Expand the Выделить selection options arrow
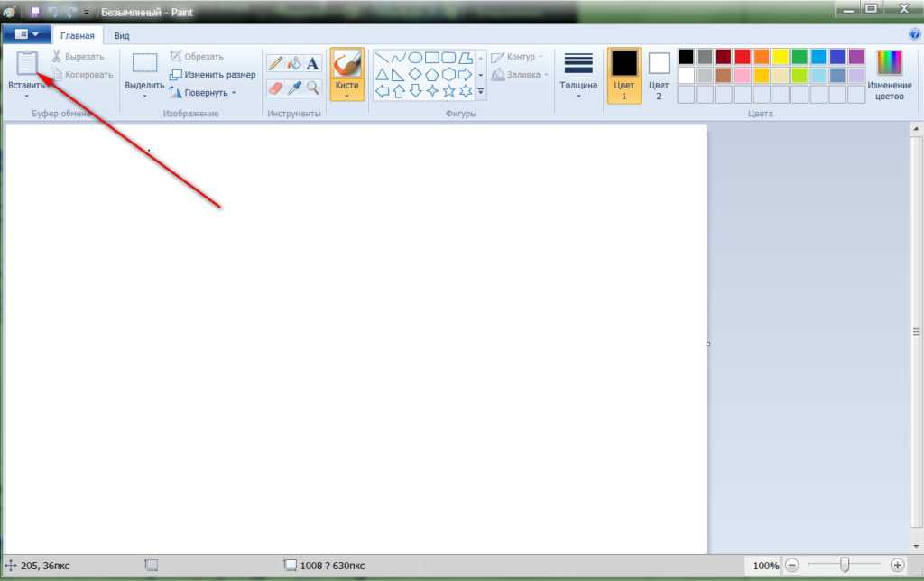Image resolution: width=924 pixels, height=581 pixels. 144,96
